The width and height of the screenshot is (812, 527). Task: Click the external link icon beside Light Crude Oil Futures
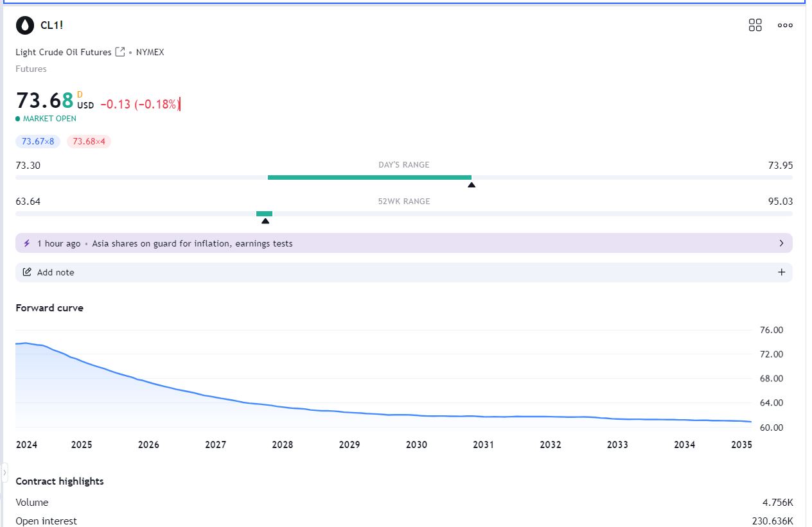point(120,52)
